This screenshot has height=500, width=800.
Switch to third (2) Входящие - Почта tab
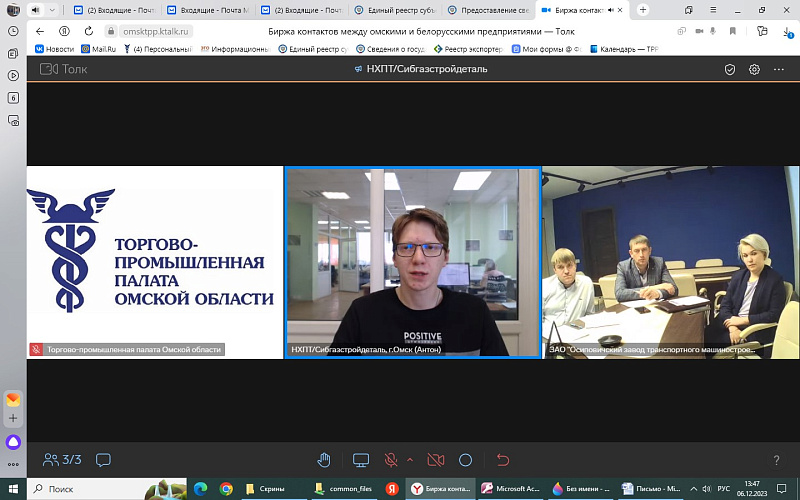pos(302,10)
